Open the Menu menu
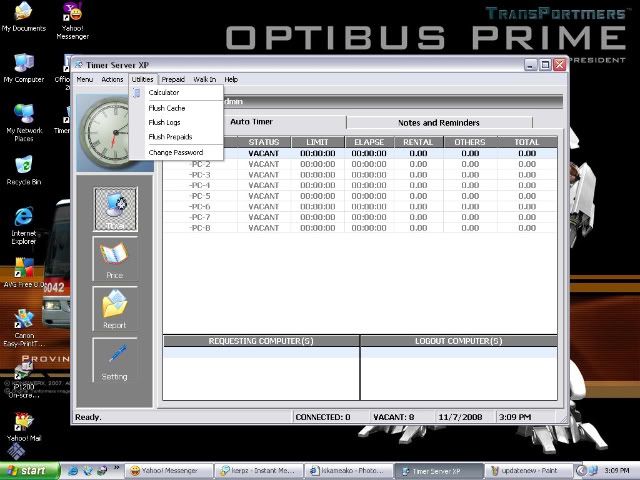Viewport: 640px width, 480px height. pyautogui.click(x=85, y=80)
